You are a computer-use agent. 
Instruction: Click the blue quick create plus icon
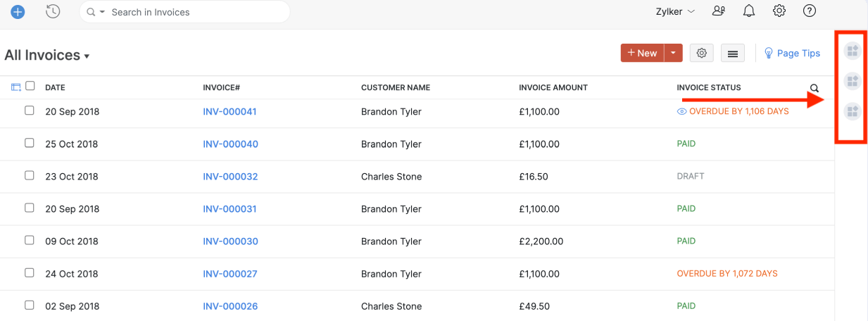[x=18, y=12]
